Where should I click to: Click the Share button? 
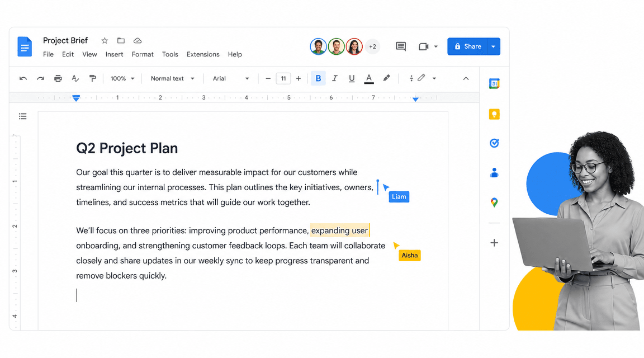pos(467,46)
